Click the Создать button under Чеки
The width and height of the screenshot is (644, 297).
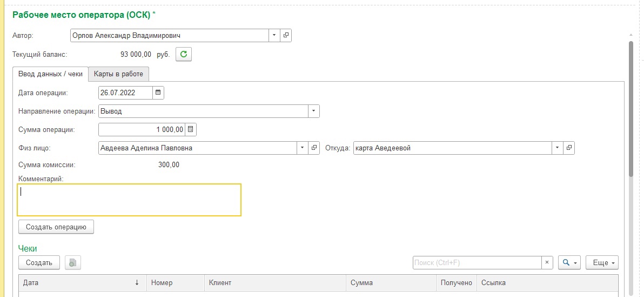(39, 262)
